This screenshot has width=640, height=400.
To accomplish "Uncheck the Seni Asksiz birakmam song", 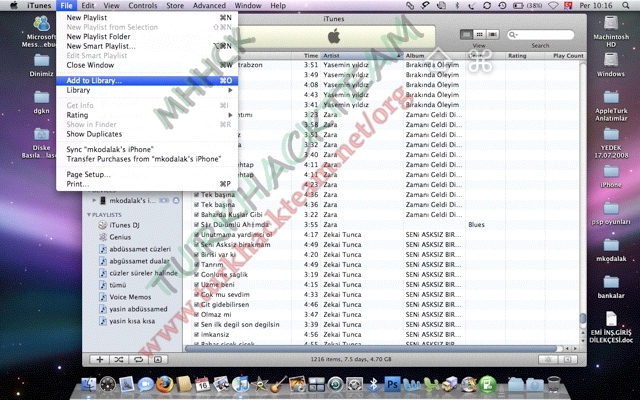I will pos(196,245).
